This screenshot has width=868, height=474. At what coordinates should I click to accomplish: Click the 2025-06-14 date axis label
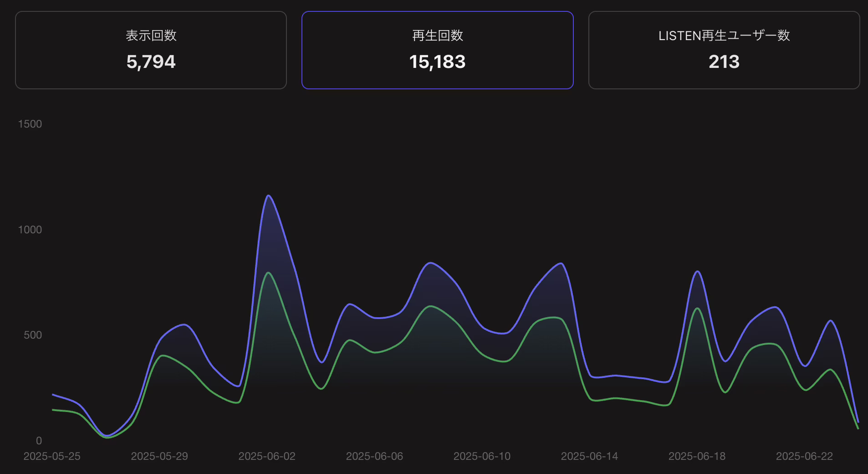[589, 456]
